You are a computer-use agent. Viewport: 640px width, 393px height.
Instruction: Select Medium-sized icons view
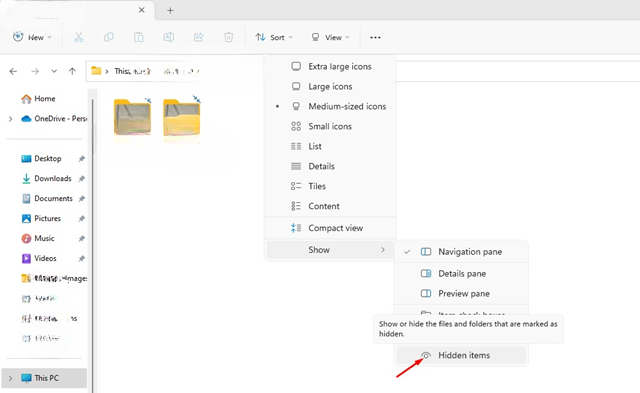coord(330,107)
